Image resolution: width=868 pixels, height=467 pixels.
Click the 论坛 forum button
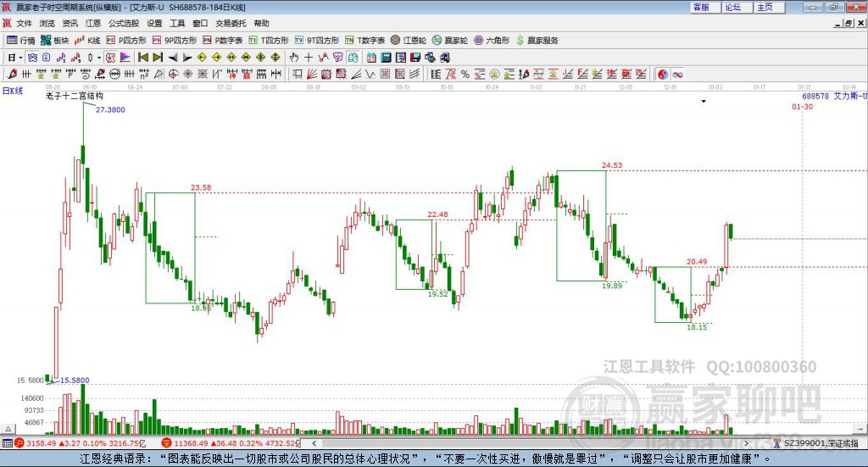(x=738, y=7)
